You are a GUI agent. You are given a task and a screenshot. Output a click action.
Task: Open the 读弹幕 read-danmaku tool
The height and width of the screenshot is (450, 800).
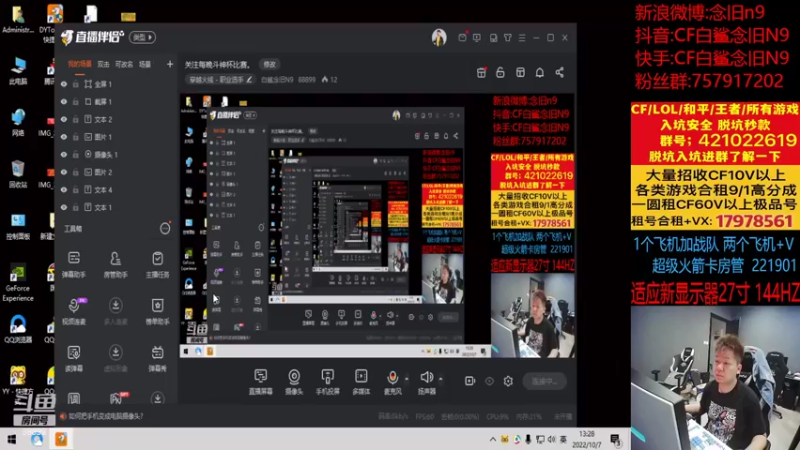[74, 358]
